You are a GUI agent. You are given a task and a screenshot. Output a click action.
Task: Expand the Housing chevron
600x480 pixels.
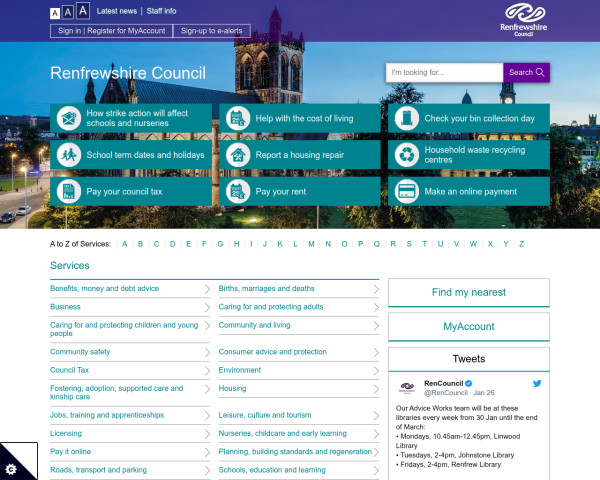(x=376, y=389)
